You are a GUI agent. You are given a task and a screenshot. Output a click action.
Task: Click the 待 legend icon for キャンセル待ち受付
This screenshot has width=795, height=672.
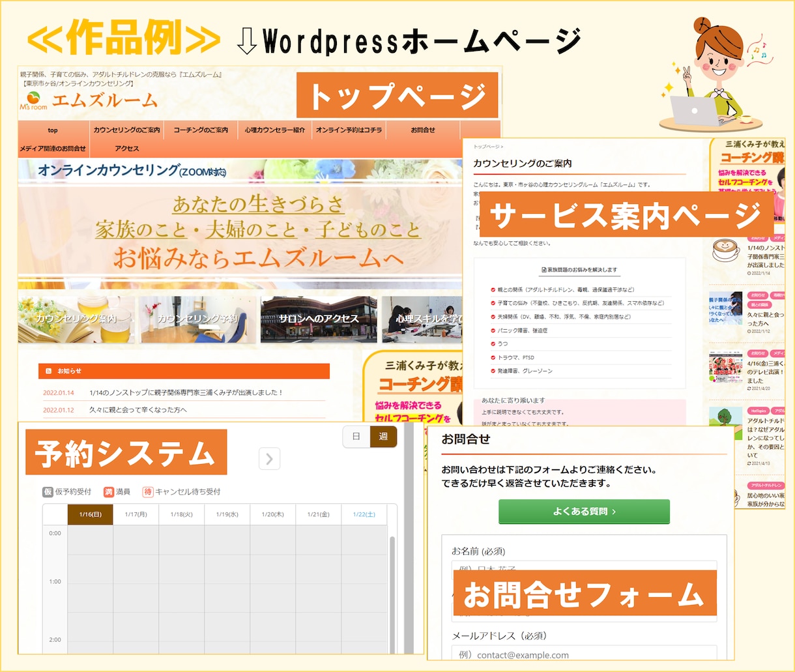click(148, 491)
